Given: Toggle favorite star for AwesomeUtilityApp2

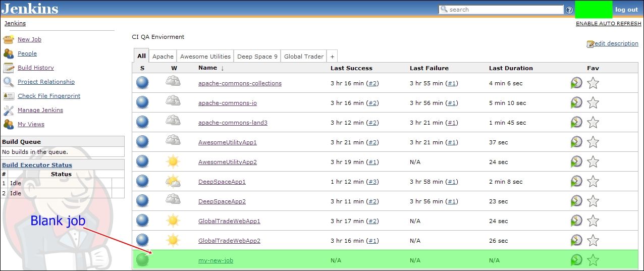Looking at the screenshot, I should (x=593, y=161).
